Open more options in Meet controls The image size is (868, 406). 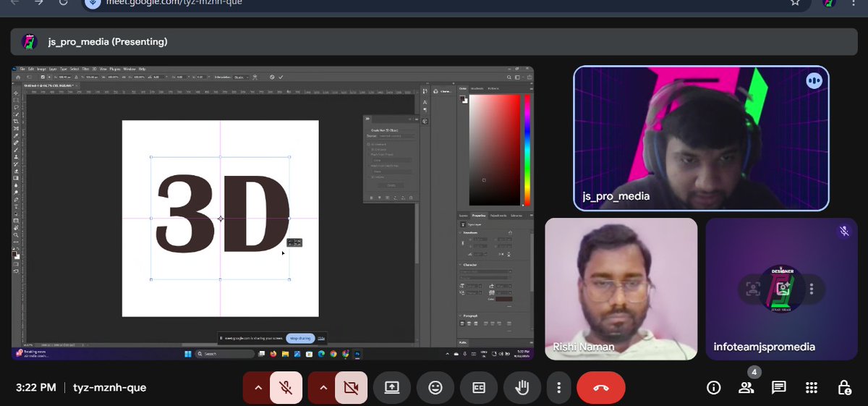(558, 388)
